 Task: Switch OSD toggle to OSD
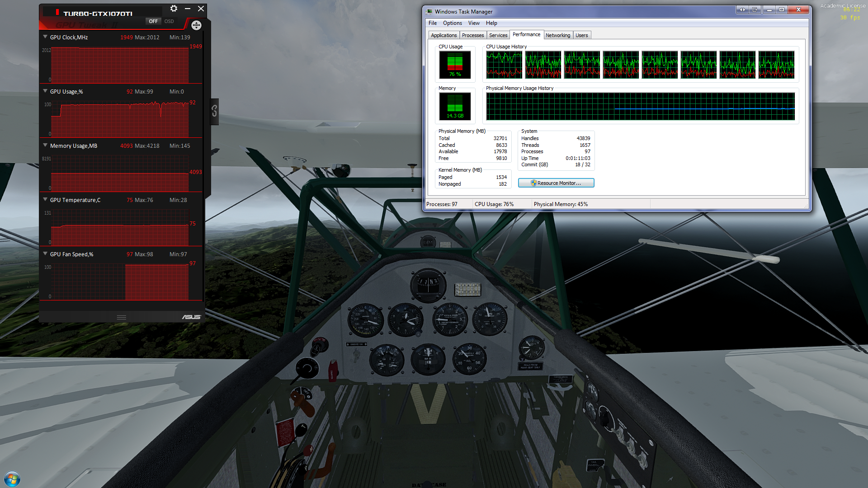pos(169,21)
